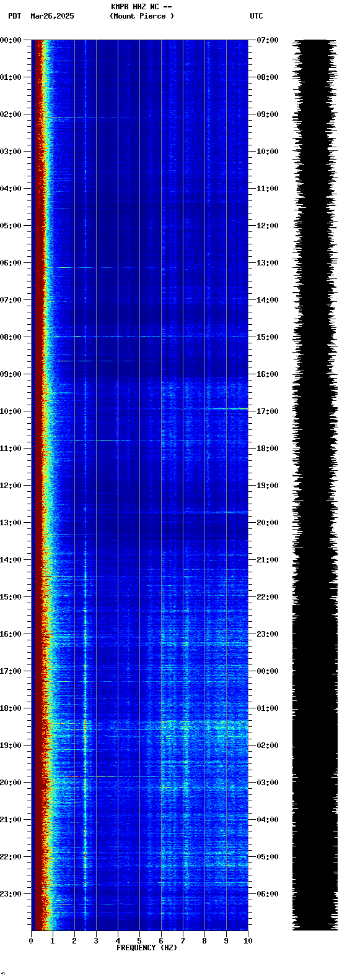Click the UTC timezone label

pos(256,16)
